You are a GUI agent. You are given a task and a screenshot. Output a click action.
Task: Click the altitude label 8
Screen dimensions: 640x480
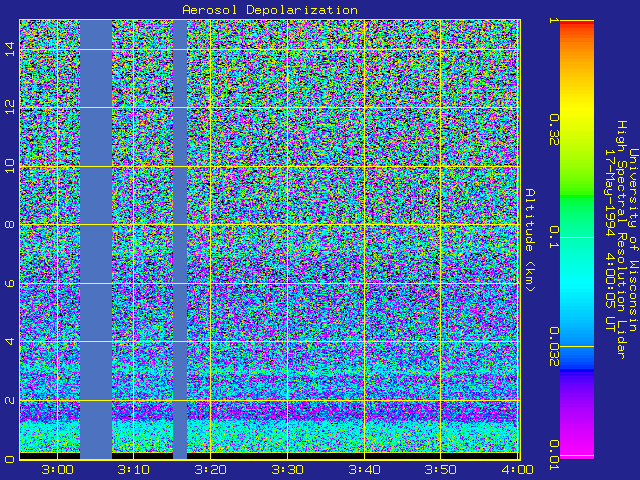[10, 224]
